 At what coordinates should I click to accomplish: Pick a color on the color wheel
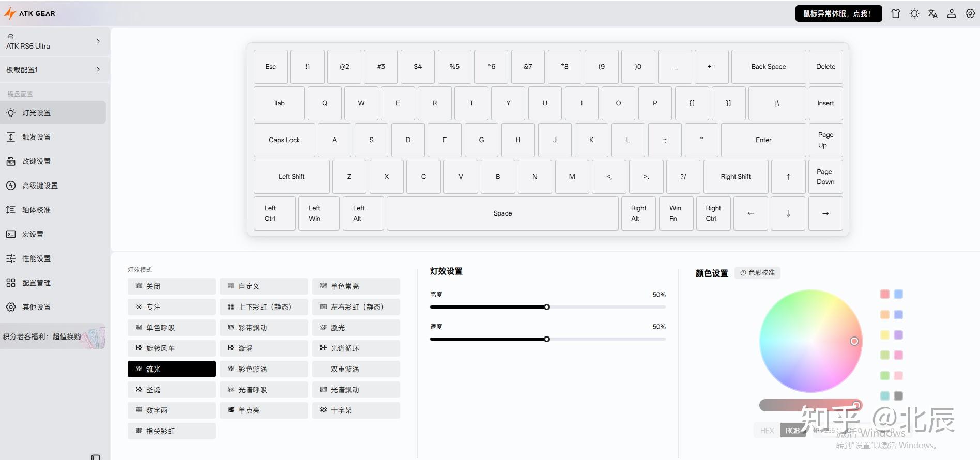click(810, 341)
